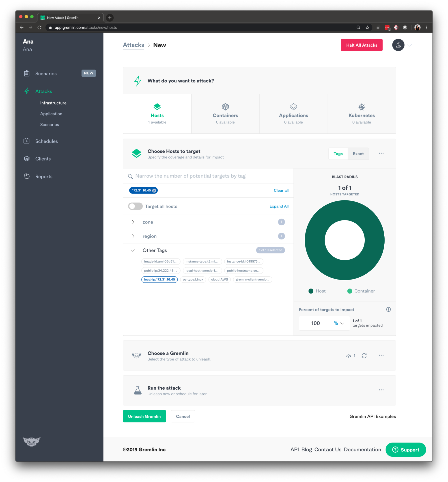Select the Hosts target tab

point(157,114)
